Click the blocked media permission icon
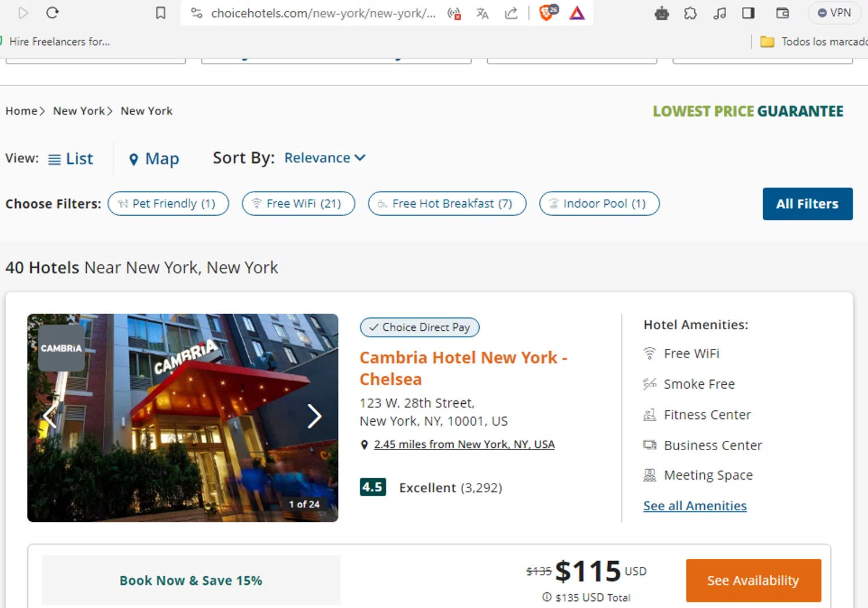Screen dimensions: 868x608 [454, 13]
